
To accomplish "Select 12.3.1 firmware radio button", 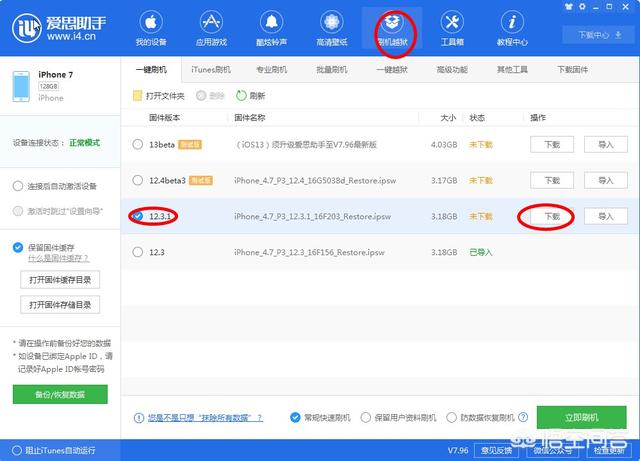I will click(x=138, y=216).
